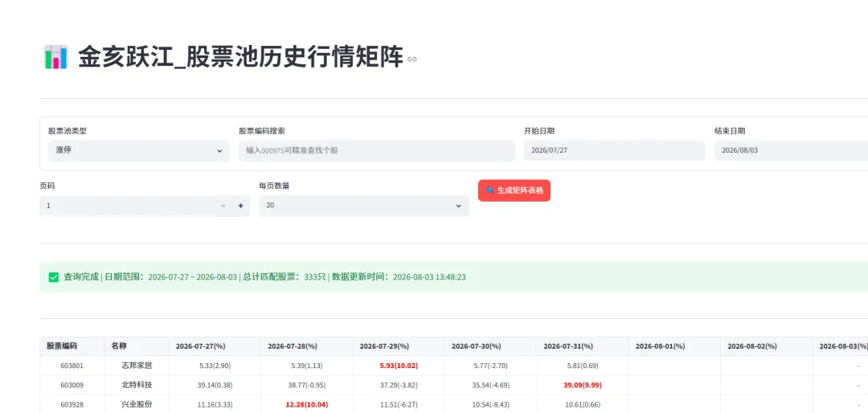Decrease the page number with minus button
Screen dimensions: 868x413
point(223,206)
